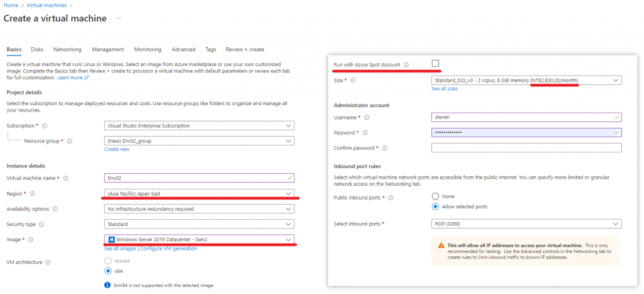
Task: Select None for public inbound ports
Action: [435, 196]
